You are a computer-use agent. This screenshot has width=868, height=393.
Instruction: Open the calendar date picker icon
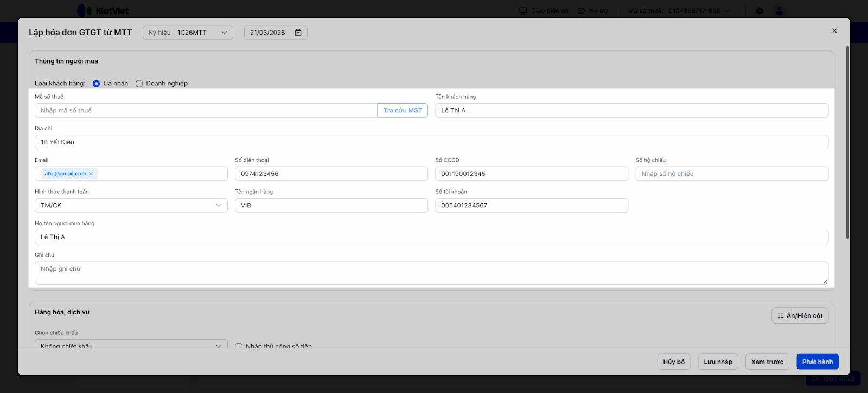tap(298, 33)
